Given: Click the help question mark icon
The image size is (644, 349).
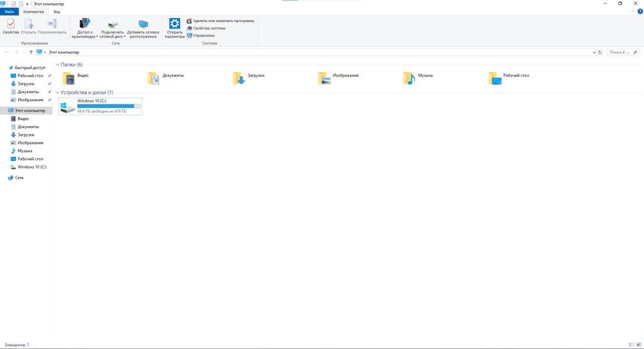Looking at the screenshot, I should click(640, 12).
